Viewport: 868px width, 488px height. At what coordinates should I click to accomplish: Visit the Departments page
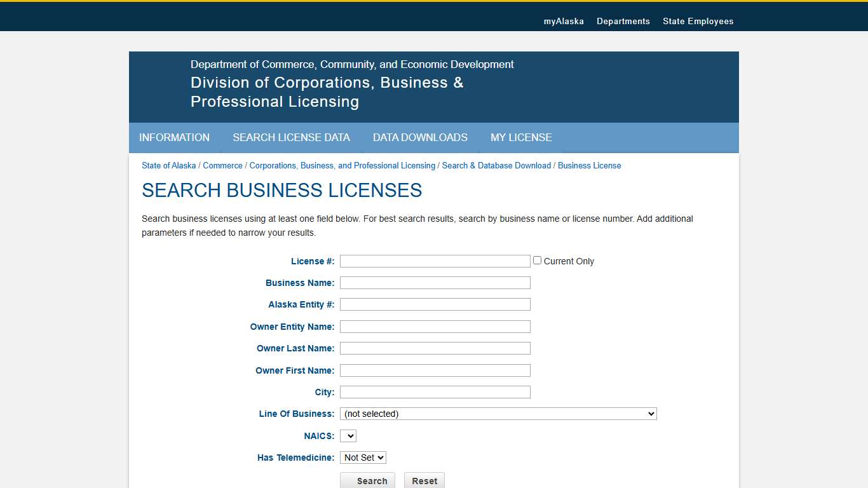(623, 21)
